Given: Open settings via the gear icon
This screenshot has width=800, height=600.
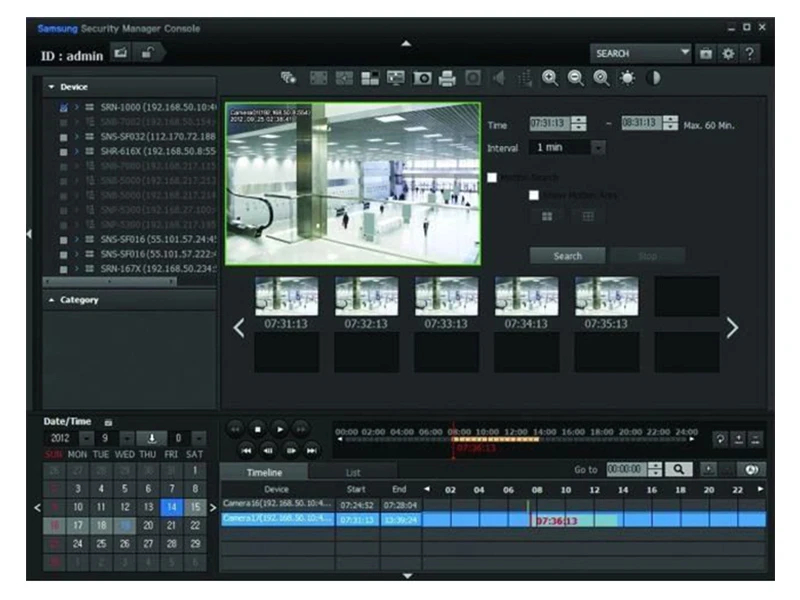Looking at the screenshot, I should click(728, 53).
